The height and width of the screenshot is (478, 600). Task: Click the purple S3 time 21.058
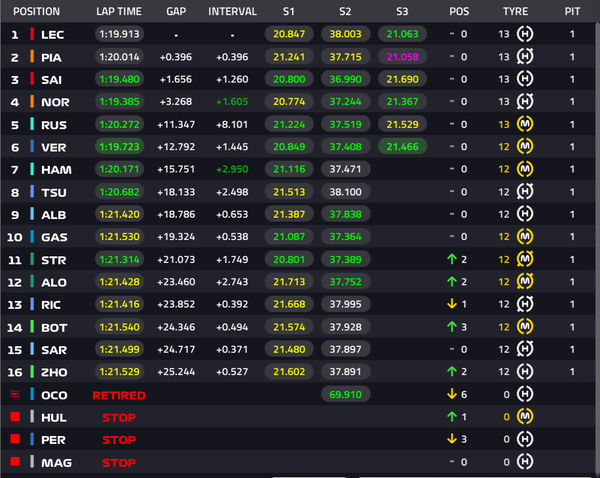[x=402, y=57]
